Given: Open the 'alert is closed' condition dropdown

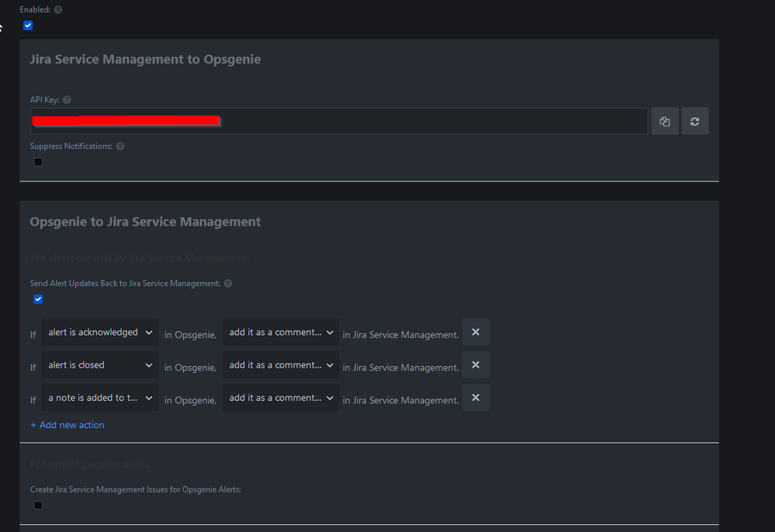Looking at the screenshot, I should click(100, 365).
